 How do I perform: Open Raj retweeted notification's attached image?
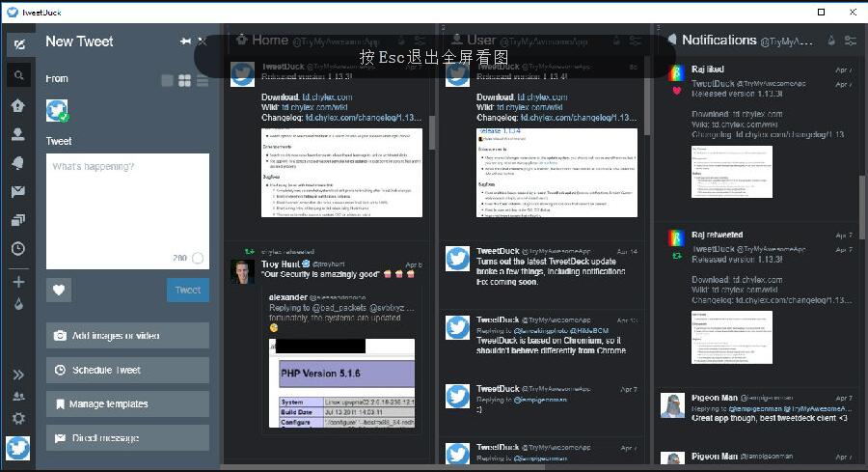point(732,338)
